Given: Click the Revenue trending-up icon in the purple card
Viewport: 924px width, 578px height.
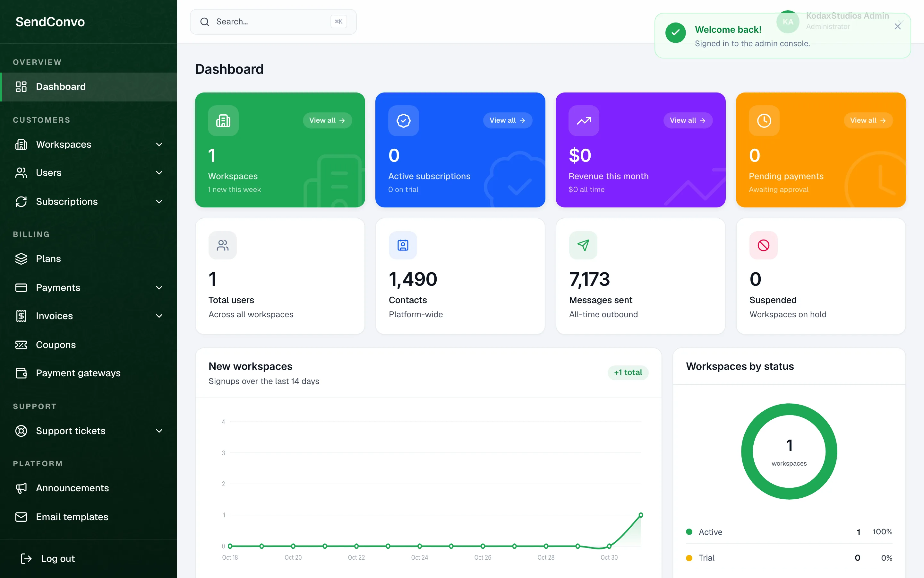Looking at the screenshot, I should (x=583, y=121).
